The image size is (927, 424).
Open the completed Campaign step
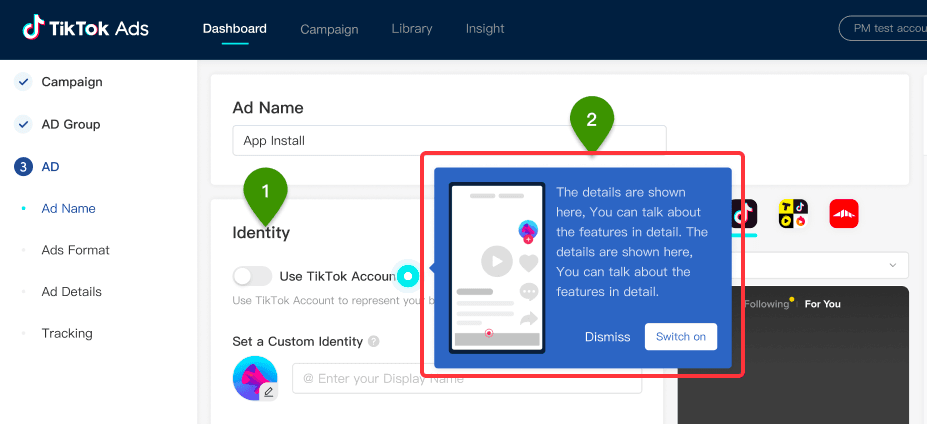(71, 82)
